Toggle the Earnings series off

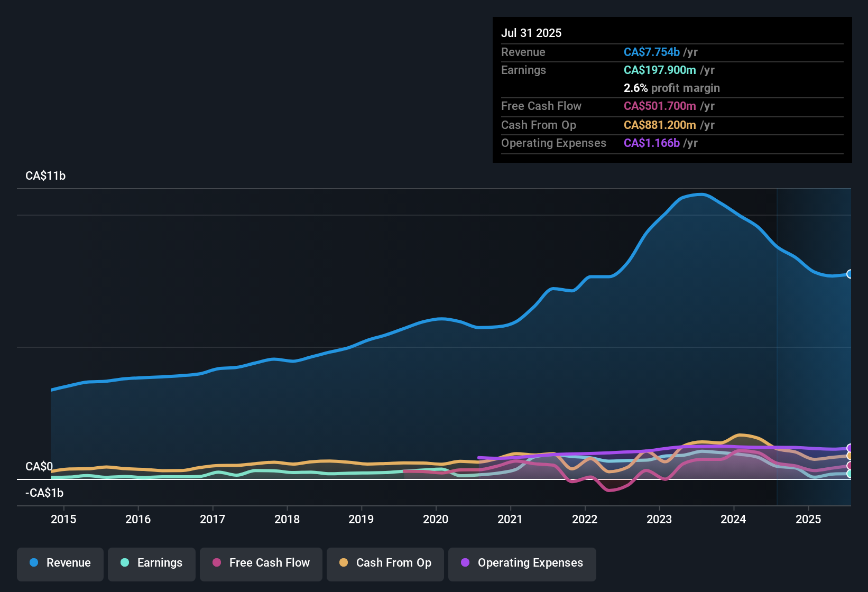point(152,563)
